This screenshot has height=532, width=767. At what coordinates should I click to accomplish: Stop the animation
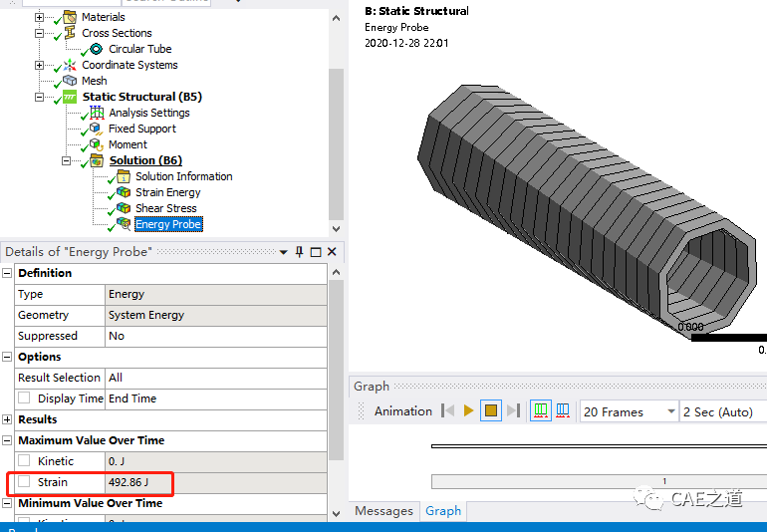491,410
